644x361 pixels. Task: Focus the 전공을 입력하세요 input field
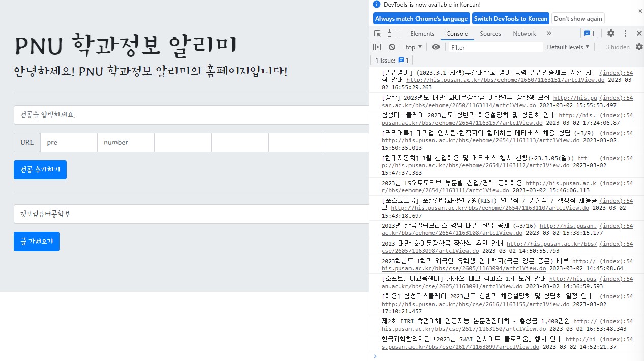tap(191, 115)
